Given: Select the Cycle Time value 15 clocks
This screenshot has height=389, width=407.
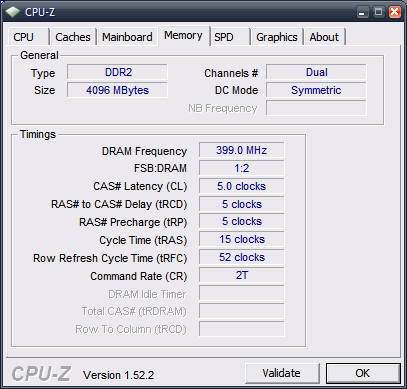Looking at the screenshot, I should tap(242, 240).
